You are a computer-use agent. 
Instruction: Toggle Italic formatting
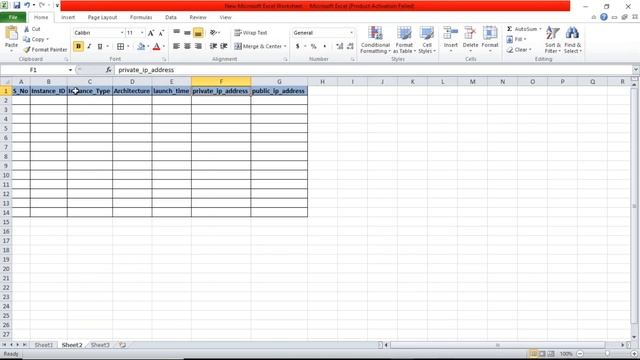(89, 47)
